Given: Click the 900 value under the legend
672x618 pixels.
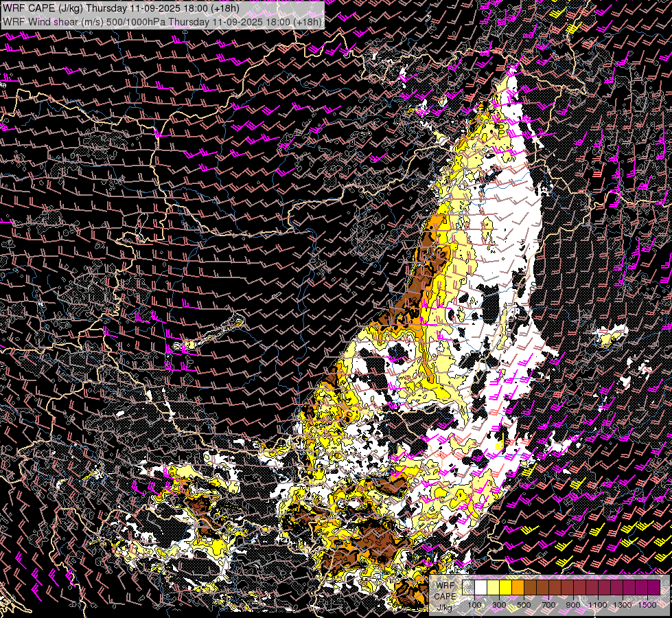Looking at the screenshot, I should (x=573, y=605).
